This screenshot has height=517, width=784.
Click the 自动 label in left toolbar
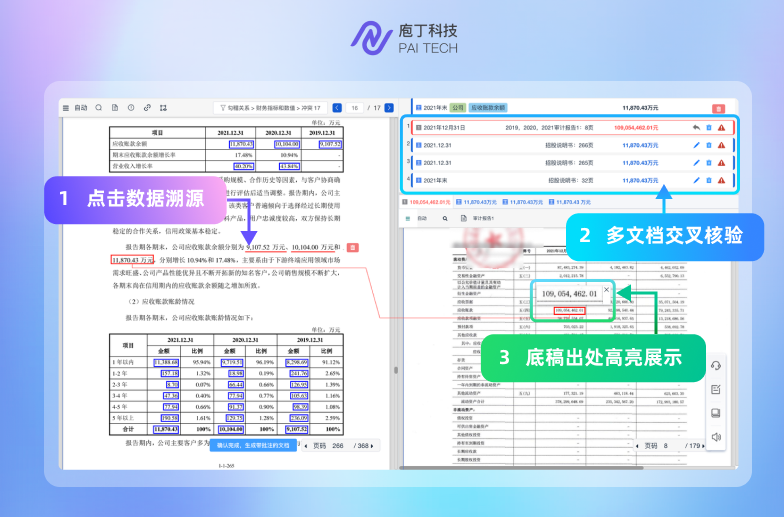(x=81, y=108)
